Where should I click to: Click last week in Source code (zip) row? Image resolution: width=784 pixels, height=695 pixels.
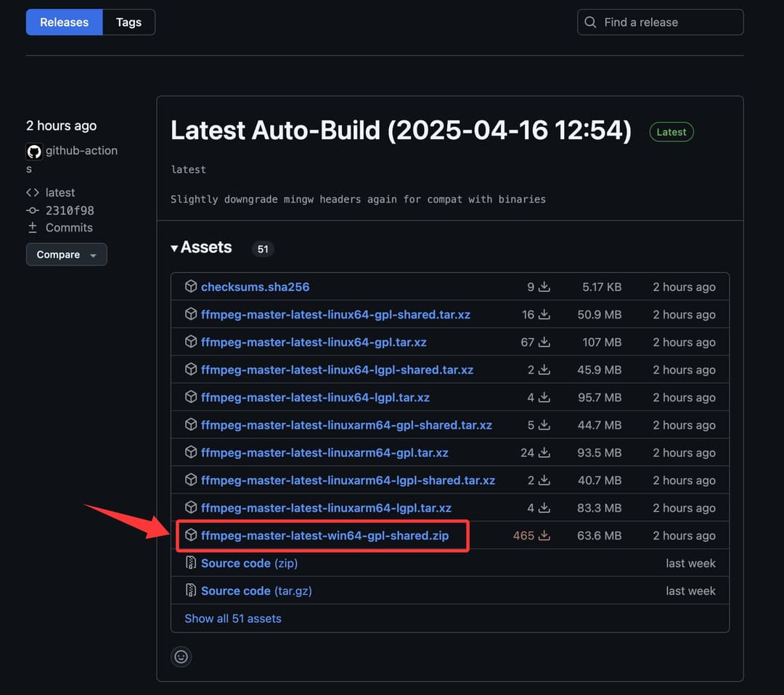click(690, 563)
